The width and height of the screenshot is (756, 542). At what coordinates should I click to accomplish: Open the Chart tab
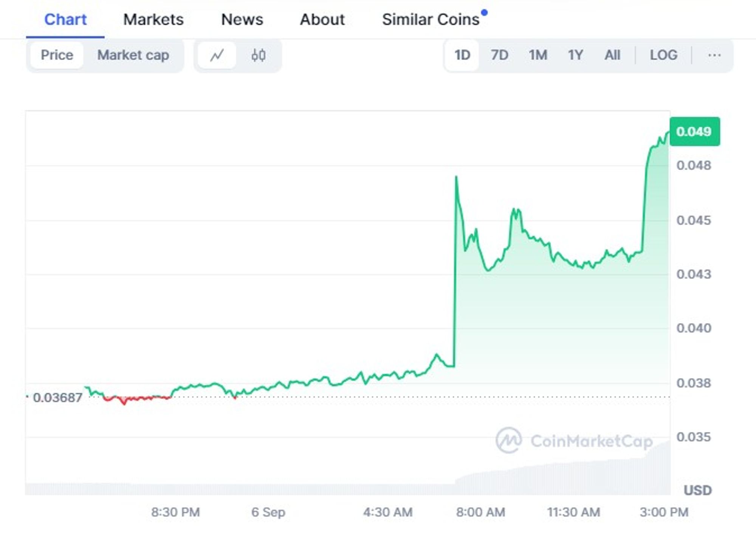[65, 20]
